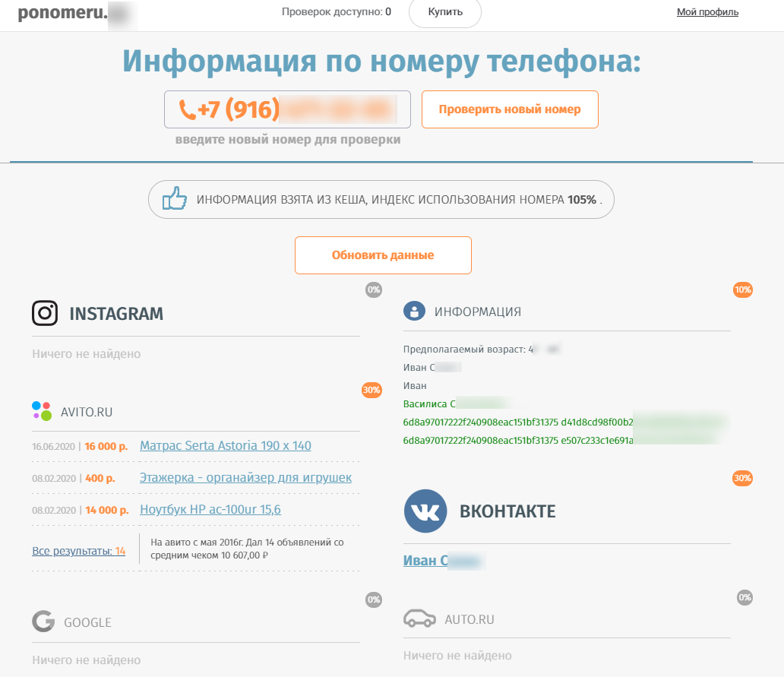
Task: Open the Мой профиль page
Action: pyautogui.click(x=707, y=11)
